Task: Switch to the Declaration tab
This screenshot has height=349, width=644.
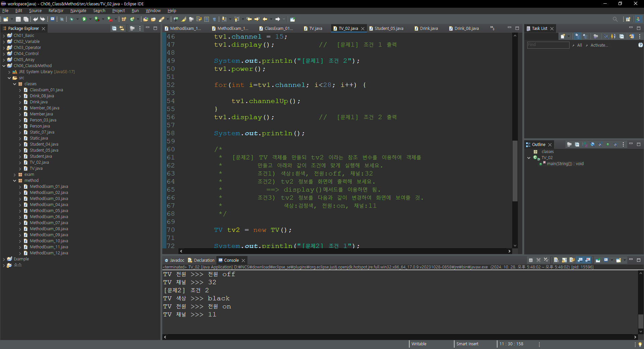Action: click(x=201, y=260)
